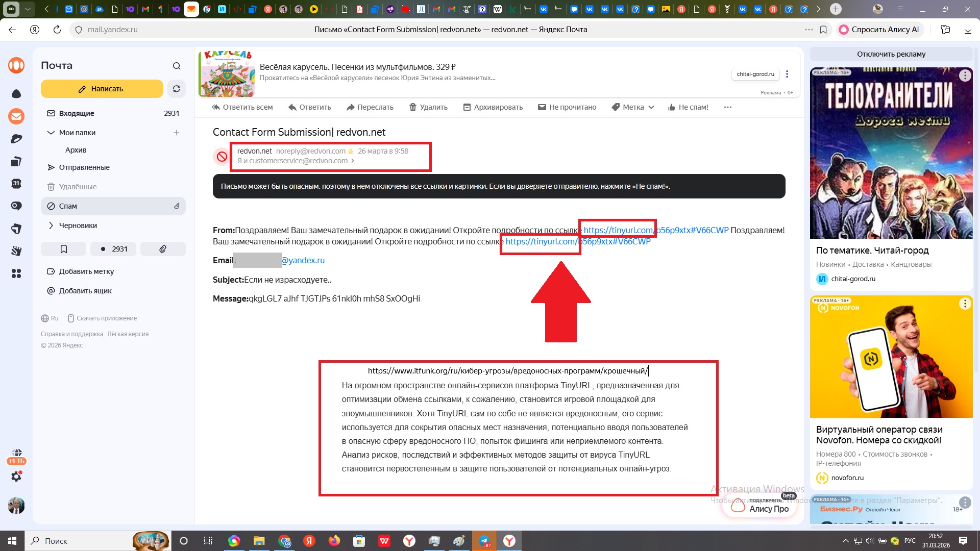Click the Не спам! button
The height and width of the screenshot is (551, 980).
[x=688, y=107]
